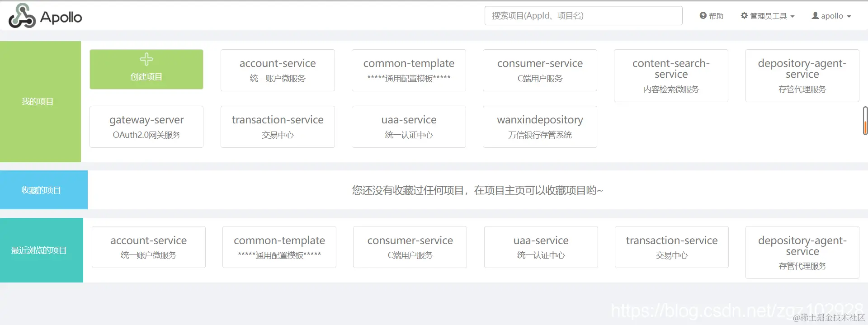Open common-template card under 我的项目

coord(409,70)
